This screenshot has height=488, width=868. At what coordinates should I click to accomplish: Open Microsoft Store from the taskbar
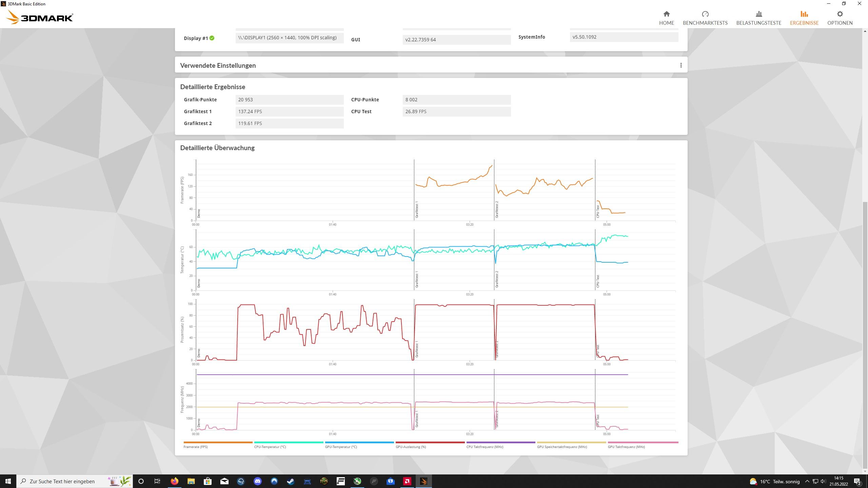coord(208,481)
